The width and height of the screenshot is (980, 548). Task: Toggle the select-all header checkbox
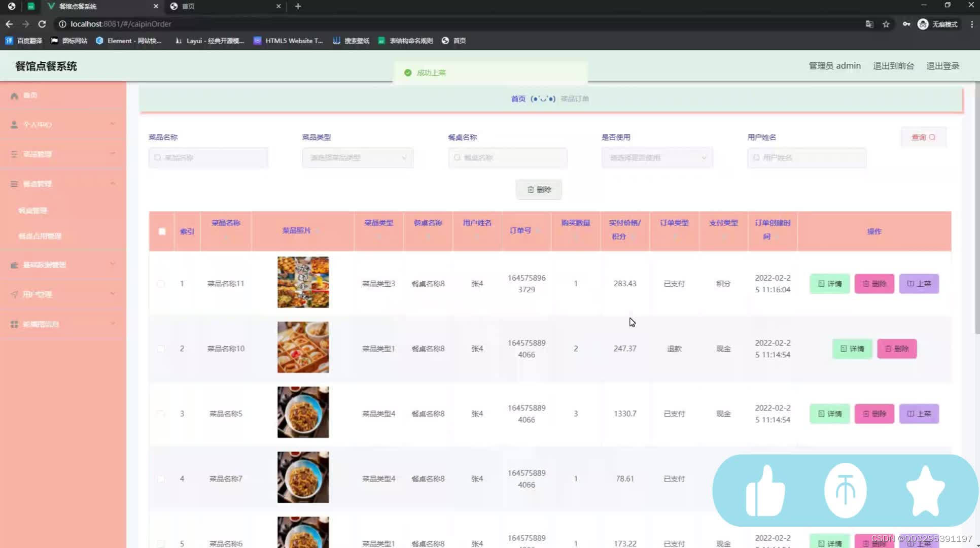(162, 231)
